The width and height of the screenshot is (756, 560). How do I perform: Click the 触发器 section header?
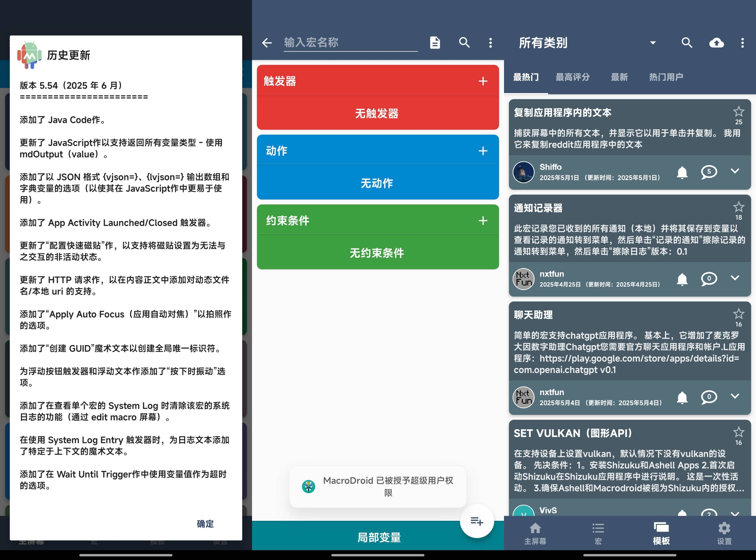(x=378, y=81)
